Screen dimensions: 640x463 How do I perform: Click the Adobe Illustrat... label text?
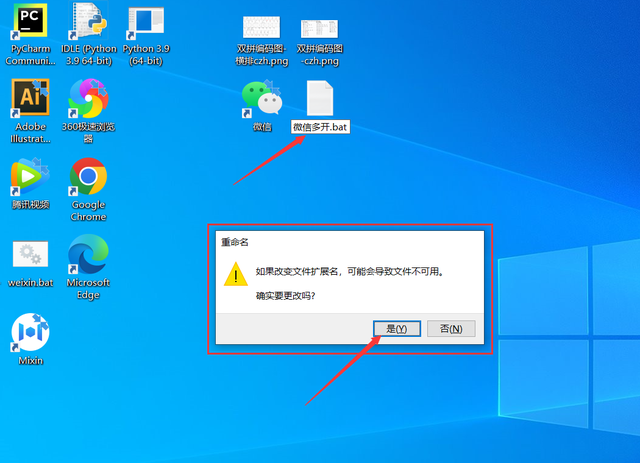click(x=30, y=133)
